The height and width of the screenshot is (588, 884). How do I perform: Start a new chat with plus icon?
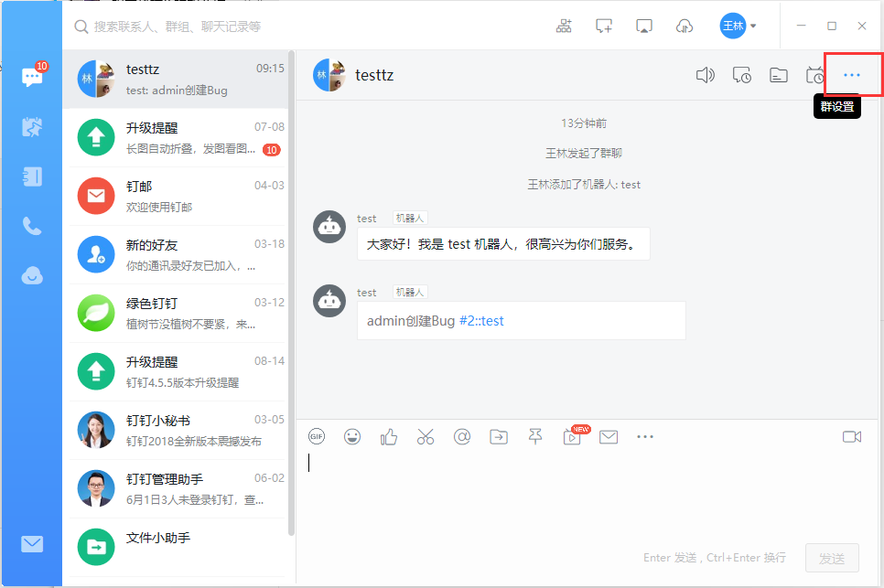coord(604,26)
